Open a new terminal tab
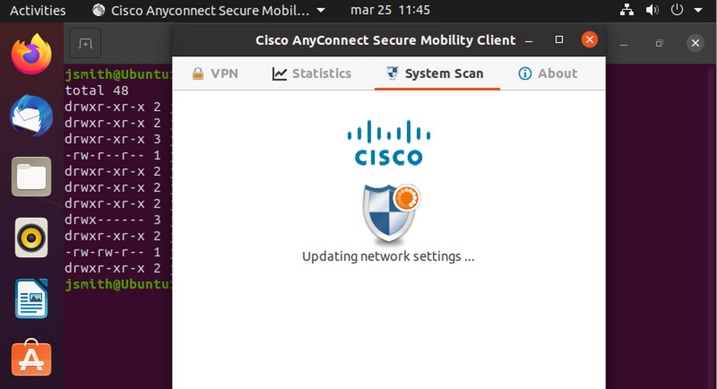 click(x=85, y=43)
